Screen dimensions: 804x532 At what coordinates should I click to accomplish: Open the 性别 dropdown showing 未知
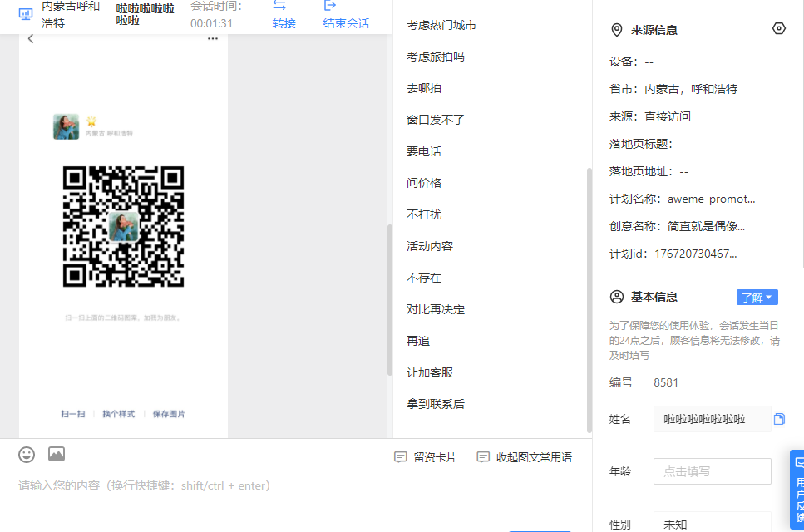[x=713, y=523]
